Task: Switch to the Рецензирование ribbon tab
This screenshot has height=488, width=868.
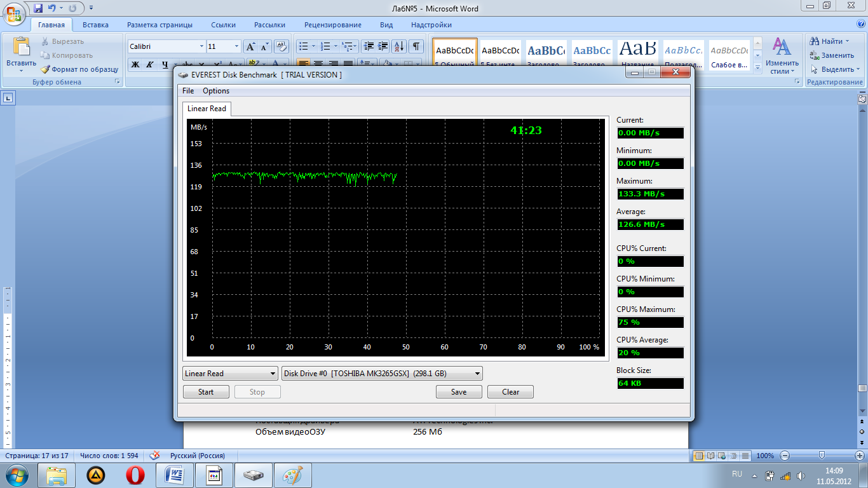Action: pos(333,25)
